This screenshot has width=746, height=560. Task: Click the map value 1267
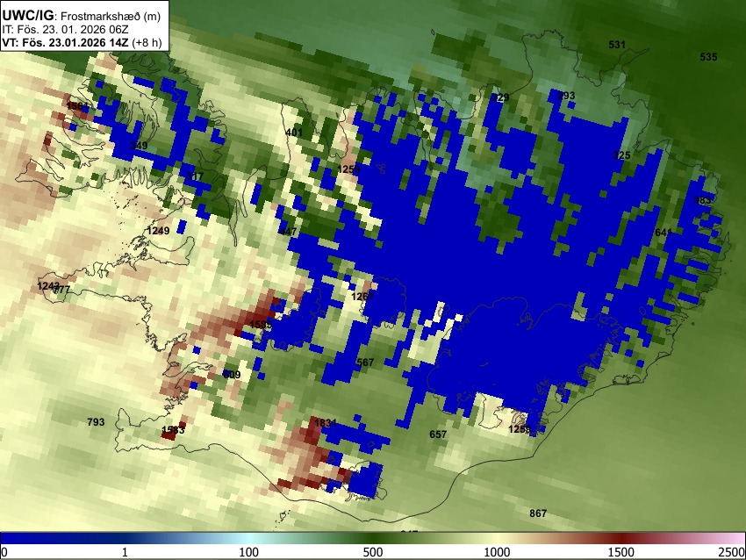click(362, 297)
